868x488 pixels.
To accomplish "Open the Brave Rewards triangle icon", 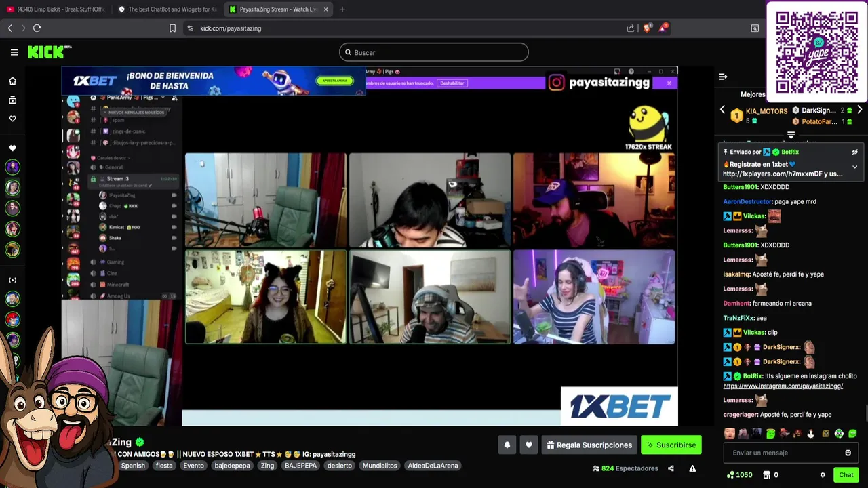I will pyautogui.click(x=663, y=28).
